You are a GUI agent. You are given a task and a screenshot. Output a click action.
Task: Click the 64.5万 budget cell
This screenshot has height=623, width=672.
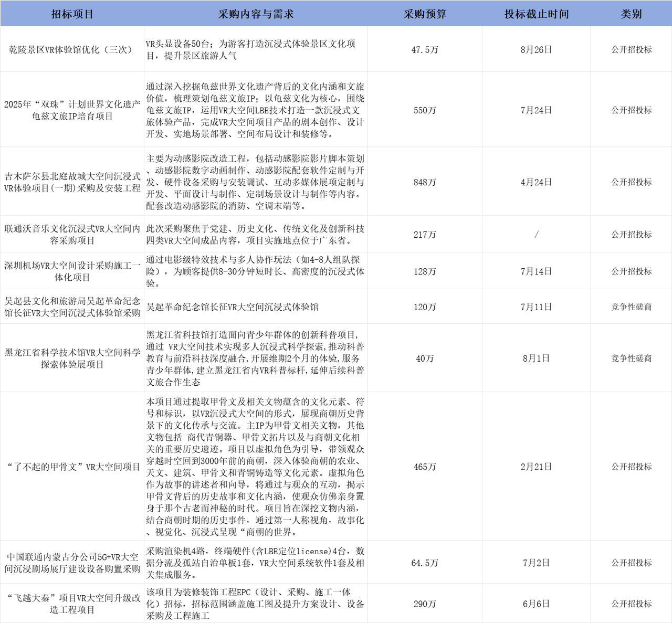coord(425,562)
